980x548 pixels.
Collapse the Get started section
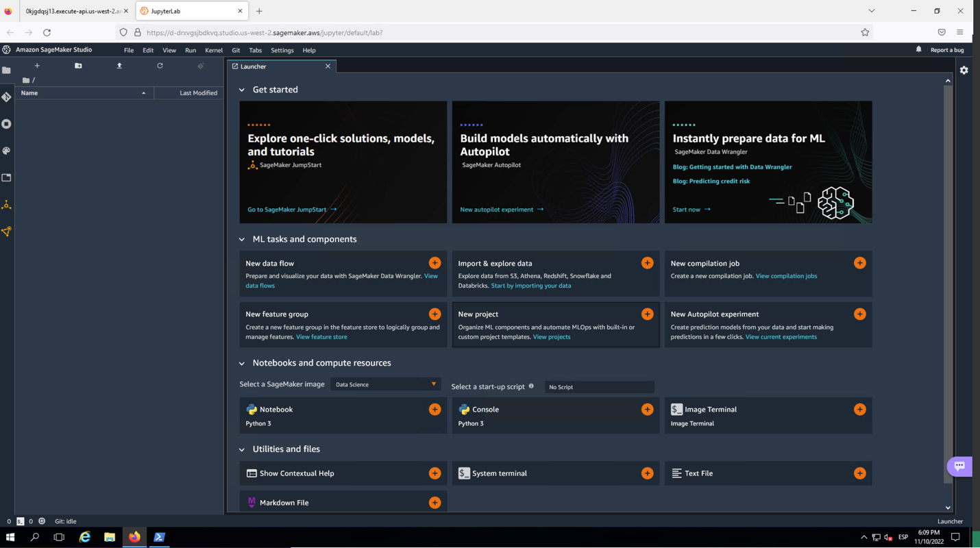click(242, 90)
